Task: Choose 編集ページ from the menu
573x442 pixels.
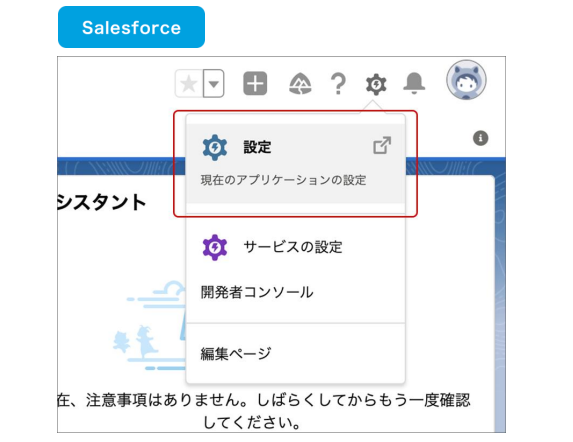Action: (236, 354)
